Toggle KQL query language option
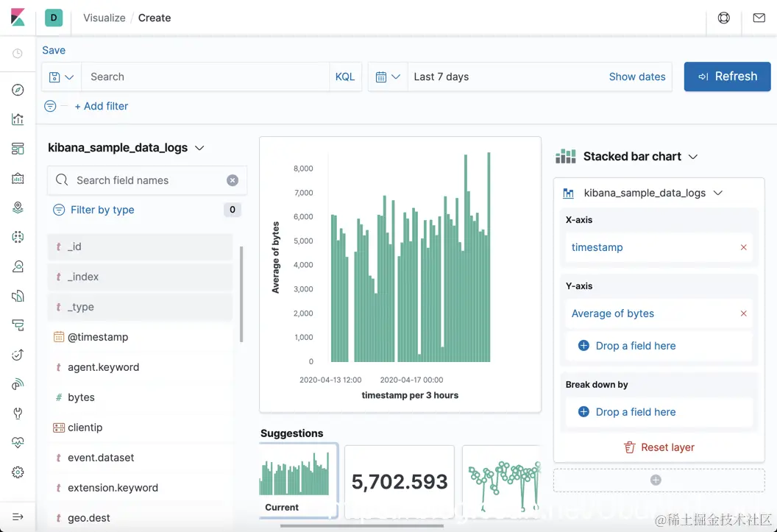The height and width of the screenshot is (532, 777). click(x=345, y=77)
